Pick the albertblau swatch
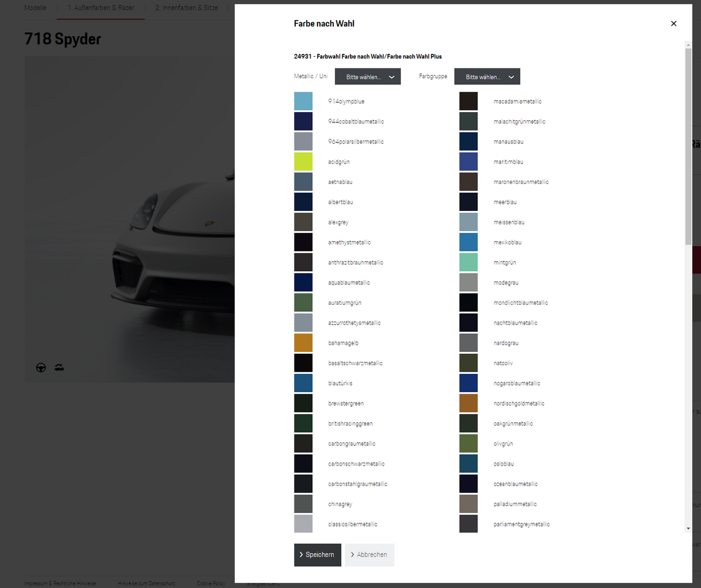 click(x=303, y=202)
